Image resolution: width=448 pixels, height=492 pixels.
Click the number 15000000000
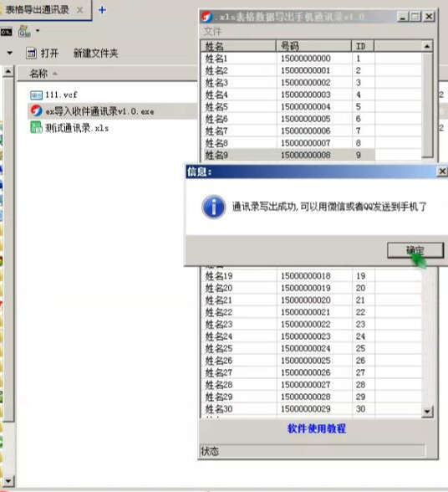(x=306, y=59)
